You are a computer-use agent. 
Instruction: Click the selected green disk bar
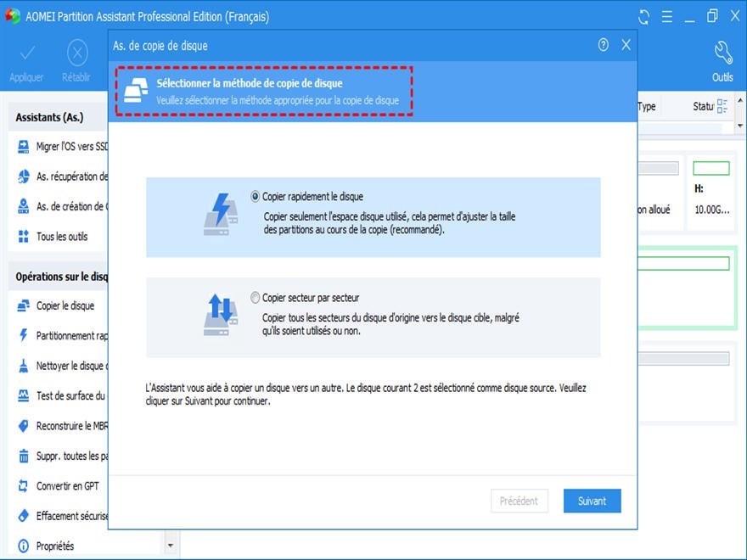click(x=683, y=263)
